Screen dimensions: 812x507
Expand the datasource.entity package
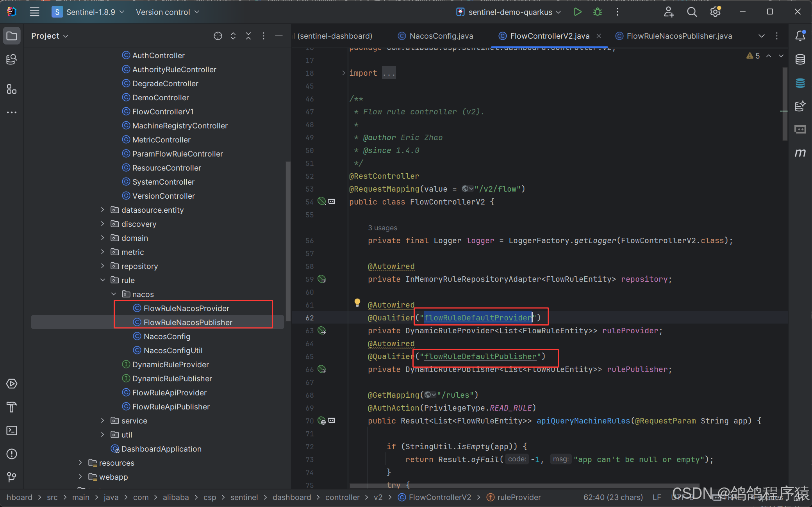pyautogui.click(x=103, y=210)
